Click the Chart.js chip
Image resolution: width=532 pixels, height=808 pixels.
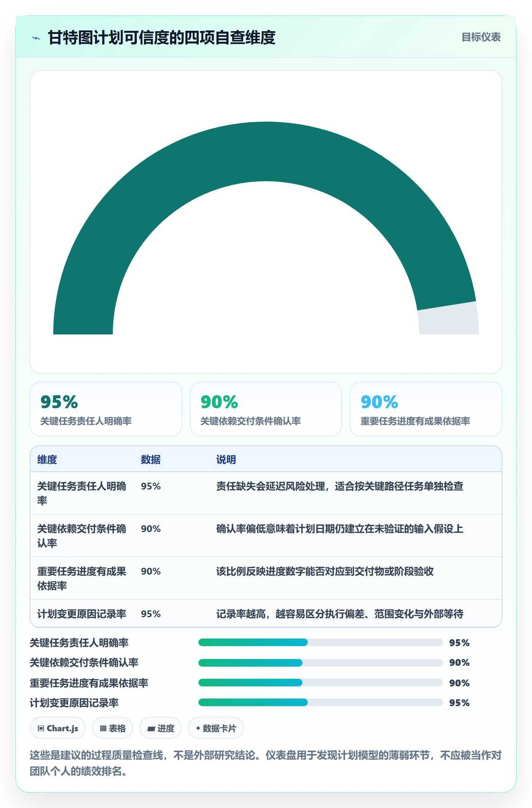58,728
